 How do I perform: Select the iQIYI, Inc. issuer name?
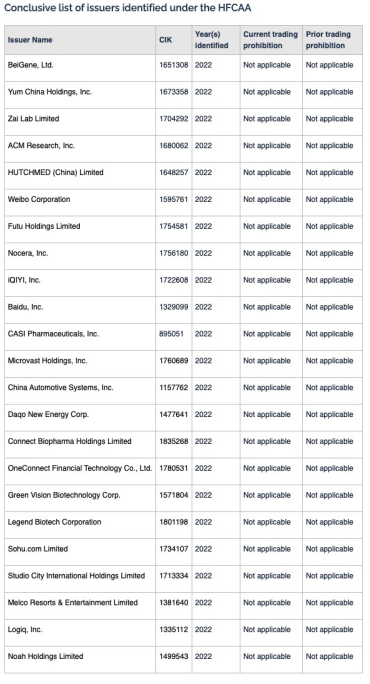tap(24, 280)
